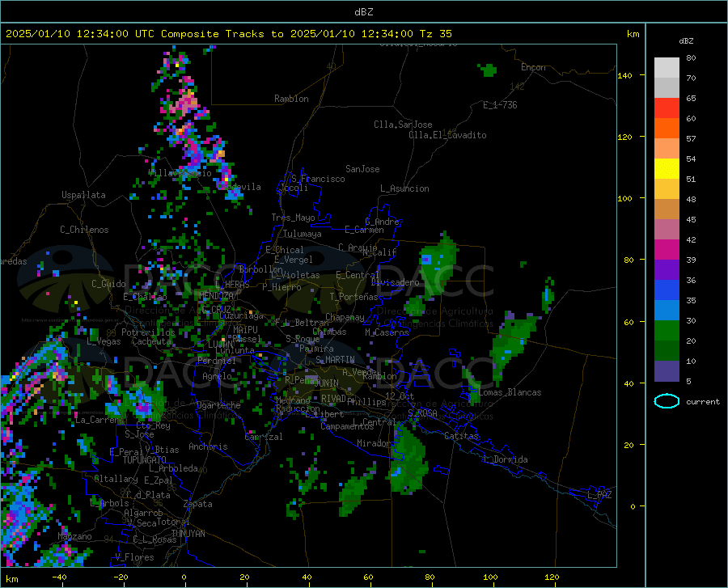Click the MENDOZA city label
The image size is (728, 588).
(216, 296)
